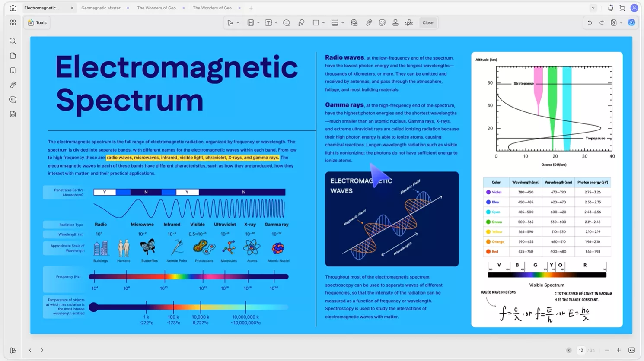Expand the tab list chevron at top right

pyautogui.click(x=593, y=8)
